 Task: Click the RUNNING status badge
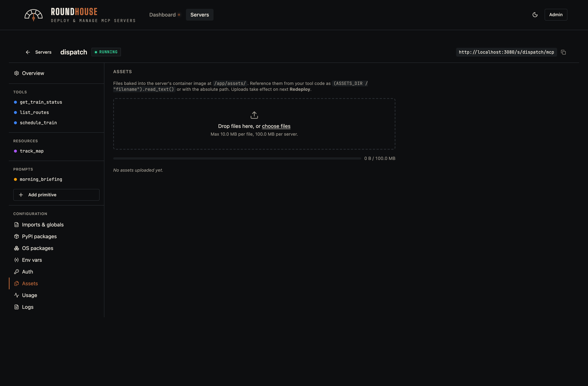pyautogui.click(x=106, y=52)
